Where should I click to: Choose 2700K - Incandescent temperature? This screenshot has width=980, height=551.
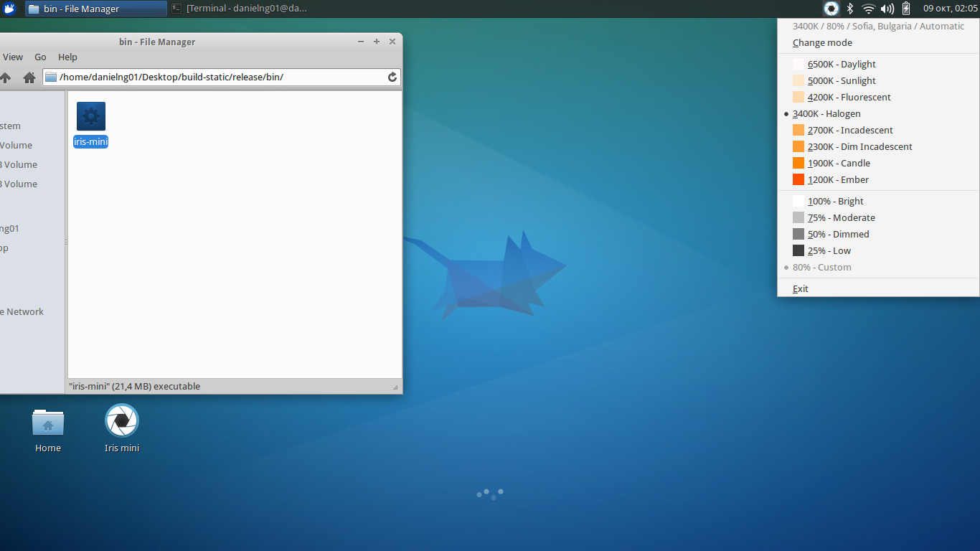coord(878,130)
